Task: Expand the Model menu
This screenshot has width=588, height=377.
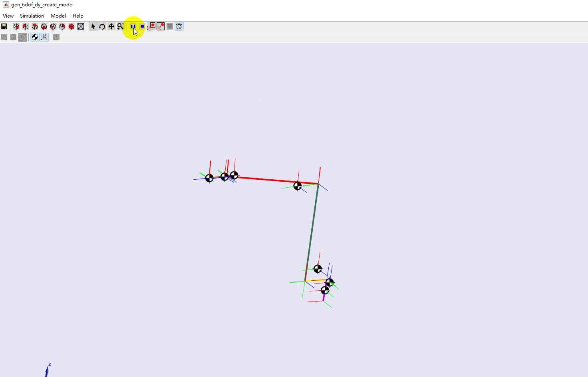Action: click(x=58, y=16)
